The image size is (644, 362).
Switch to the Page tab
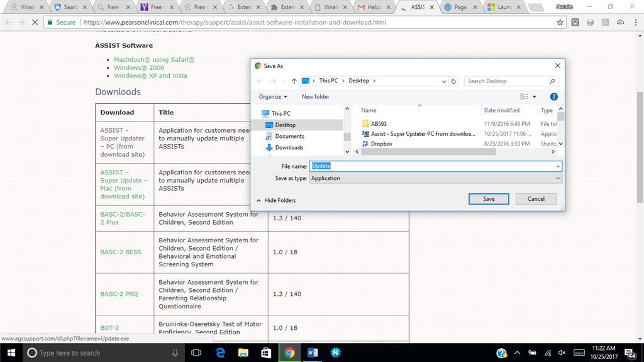point(460,7)
